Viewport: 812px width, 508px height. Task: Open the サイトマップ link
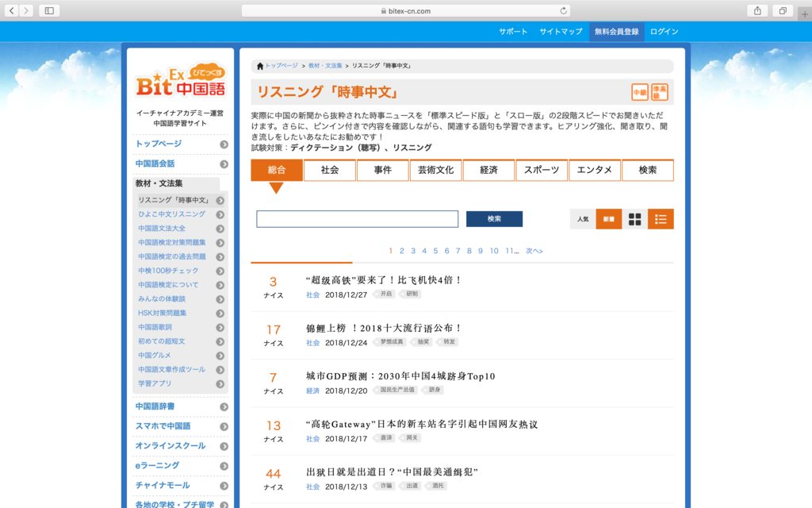coord(561,32)
